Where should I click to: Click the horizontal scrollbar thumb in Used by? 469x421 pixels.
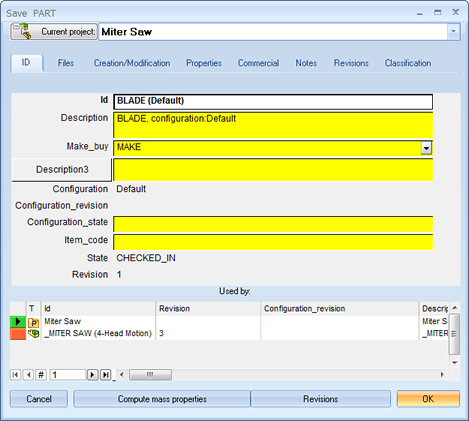click(150, 375)
